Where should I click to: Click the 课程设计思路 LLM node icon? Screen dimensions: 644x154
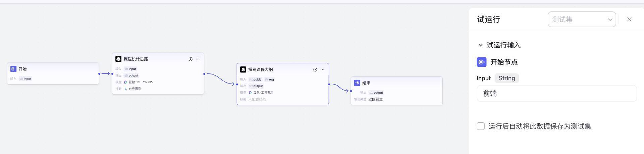118,59
